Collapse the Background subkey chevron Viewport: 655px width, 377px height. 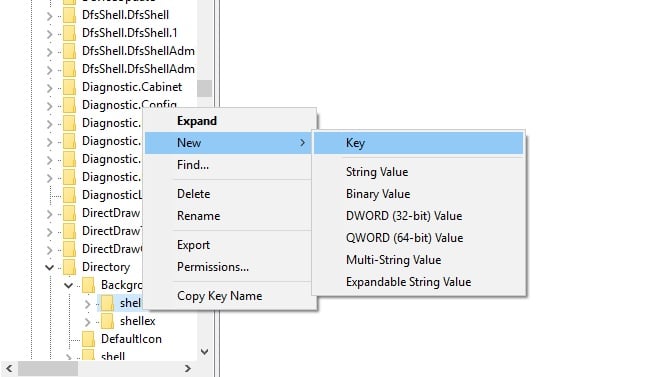tap(69, 285)
